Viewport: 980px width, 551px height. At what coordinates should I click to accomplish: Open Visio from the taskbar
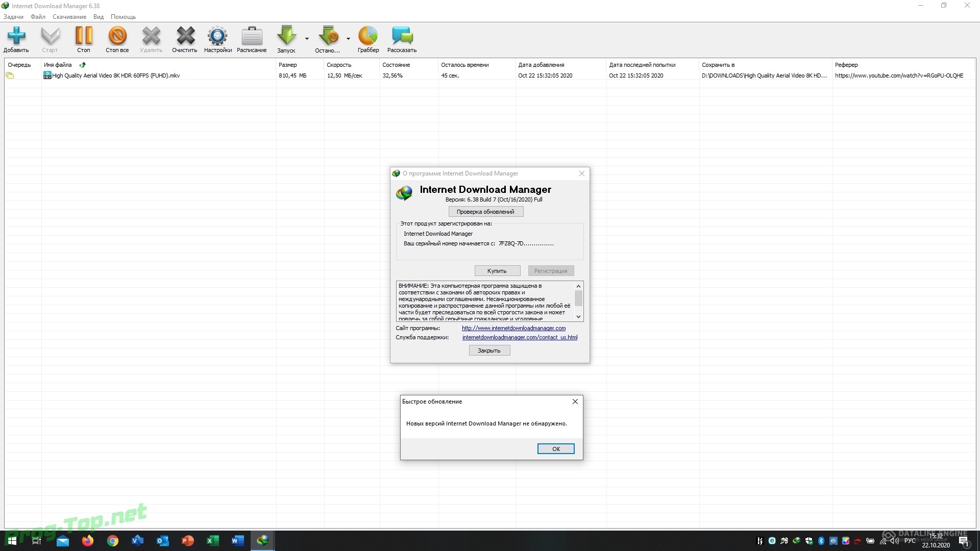pyautogui.click(x=137, y=541)
